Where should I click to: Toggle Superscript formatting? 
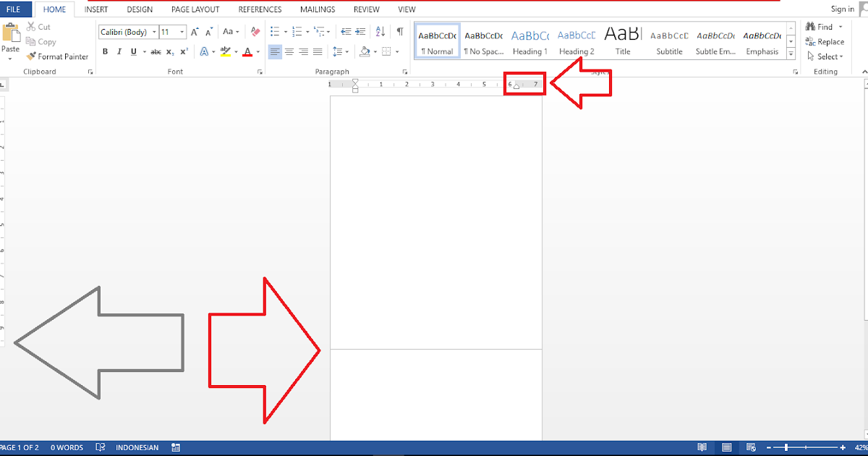pyautogui.click(x=184, y=51)
